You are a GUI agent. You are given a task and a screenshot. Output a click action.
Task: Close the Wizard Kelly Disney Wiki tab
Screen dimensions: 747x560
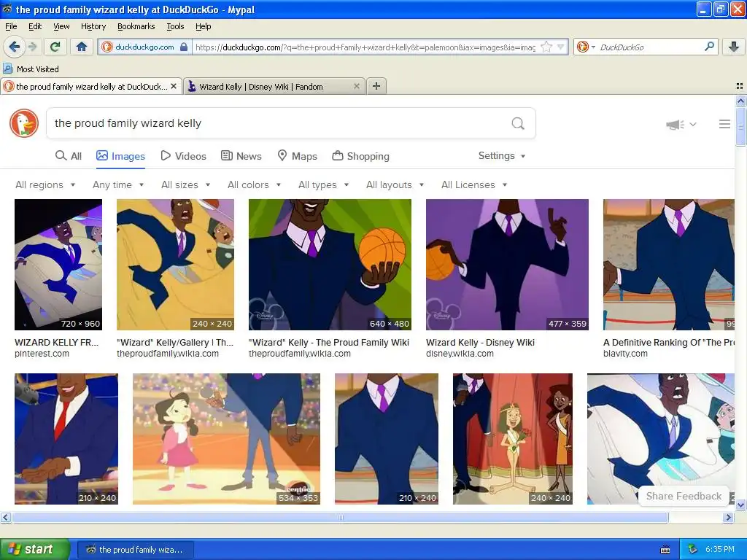pos(356,86)
